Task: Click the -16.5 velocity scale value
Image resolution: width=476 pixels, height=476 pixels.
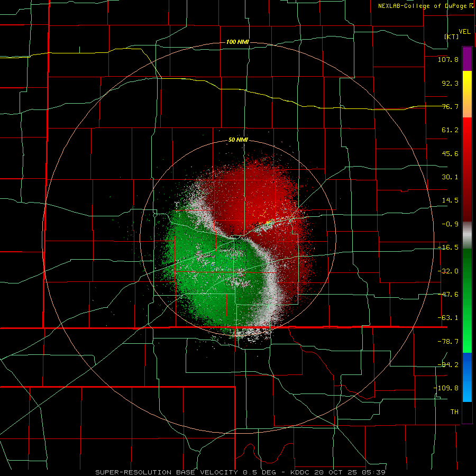Action: [x=448, y=248]
